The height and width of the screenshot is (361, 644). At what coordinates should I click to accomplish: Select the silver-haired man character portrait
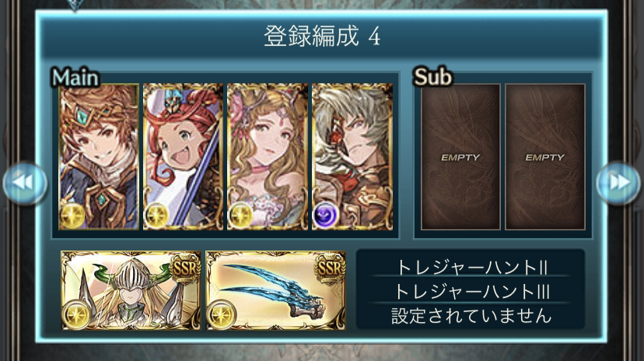click(x=352, y=156)
